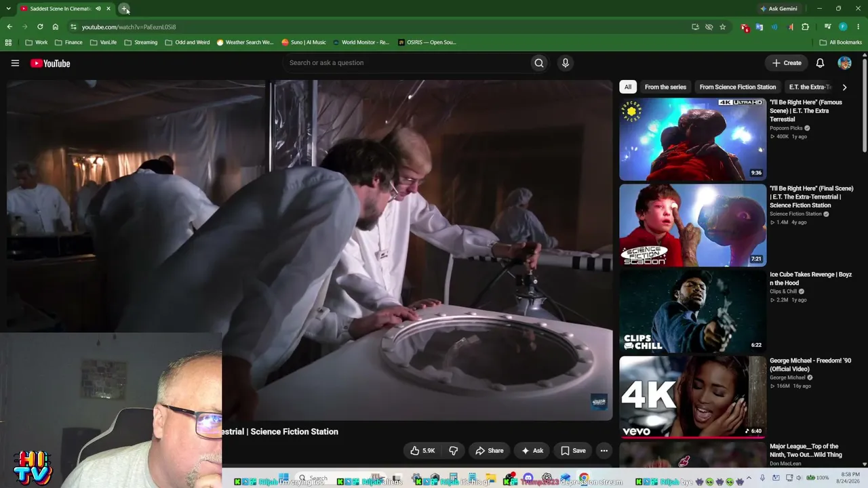Click the Ask Gemini button

pos(778,9)
